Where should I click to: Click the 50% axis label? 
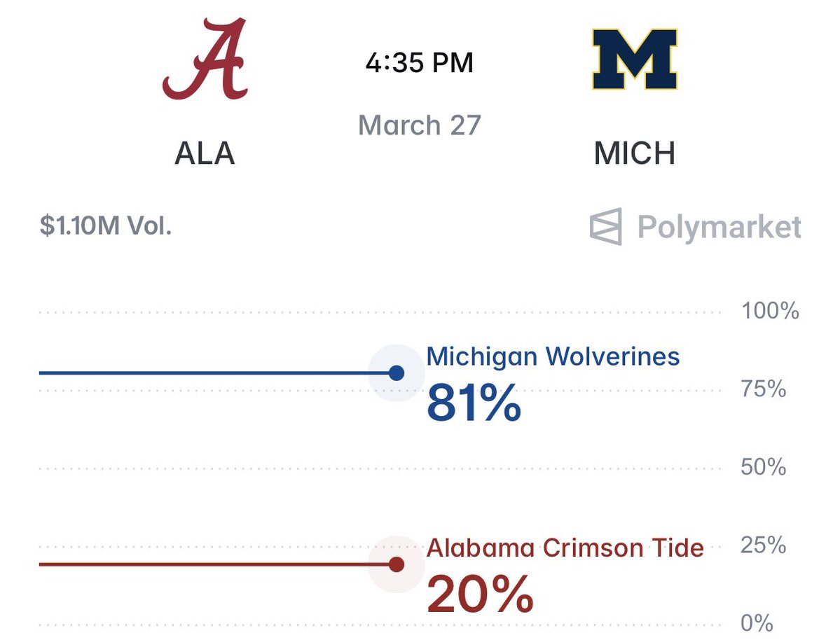[764, 467]
